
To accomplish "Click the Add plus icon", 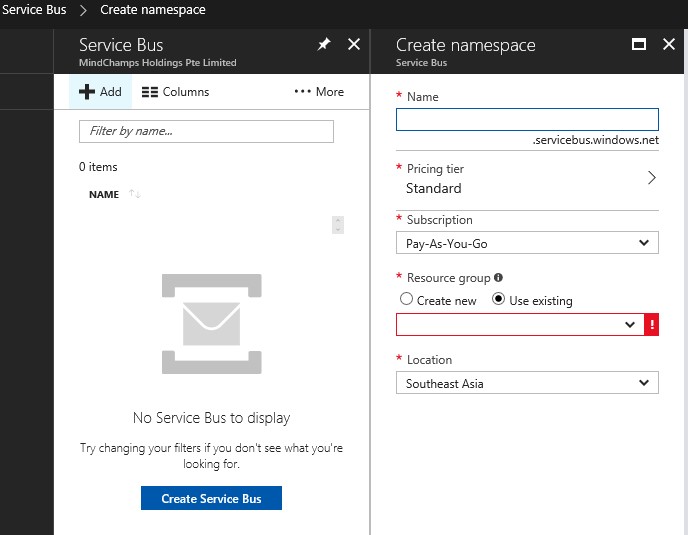I will click(x=87, y=92).
